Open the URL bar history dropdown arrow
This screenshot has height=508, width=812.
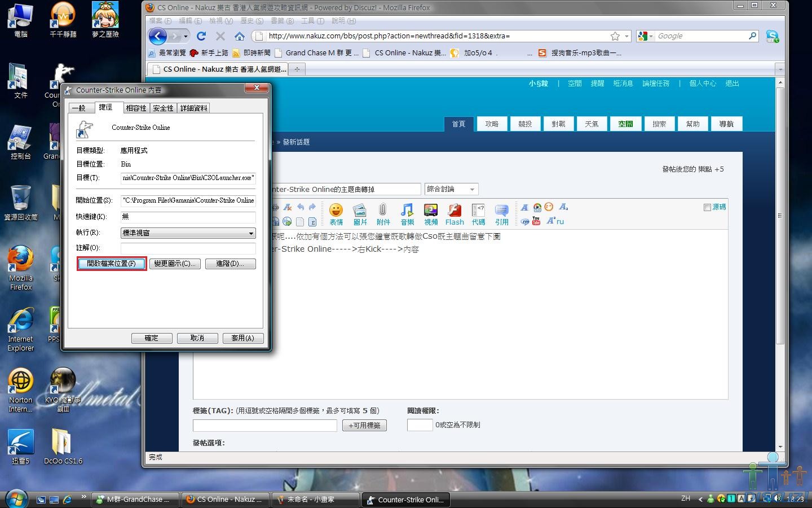click(x=626, y=36)
